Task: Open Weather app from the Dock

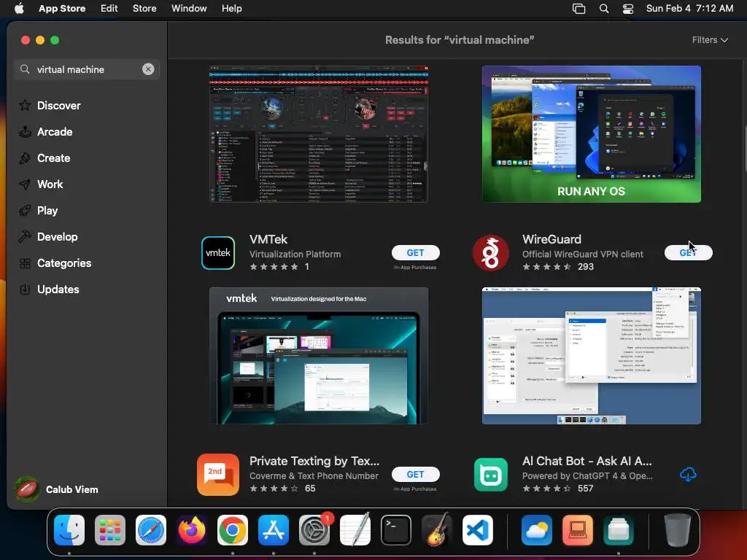Action: 536,530
